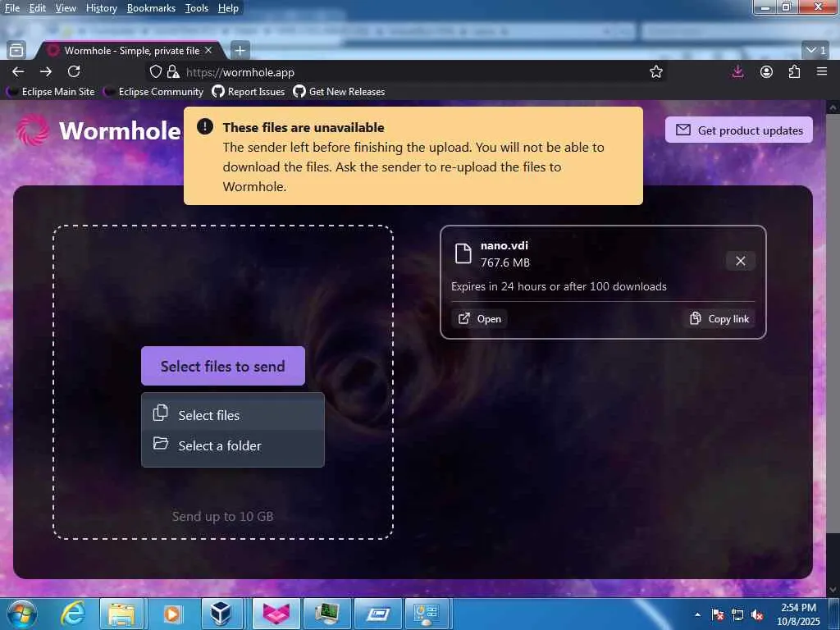The height and width of the screenshot is (630, 840).
Task: Click the Wormhole logo swirl
Action: click(33, 130)
